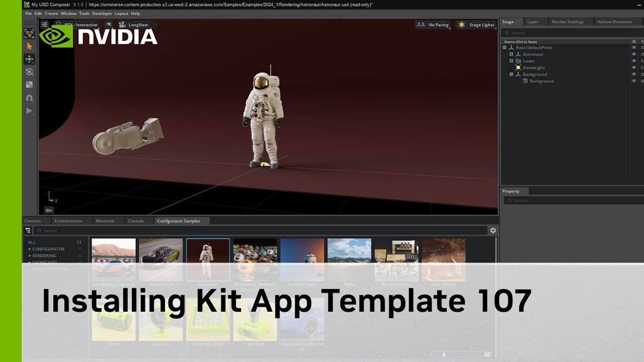Expand the Looks folder
This screenshot has width=644, height=362.
[511, 61]
